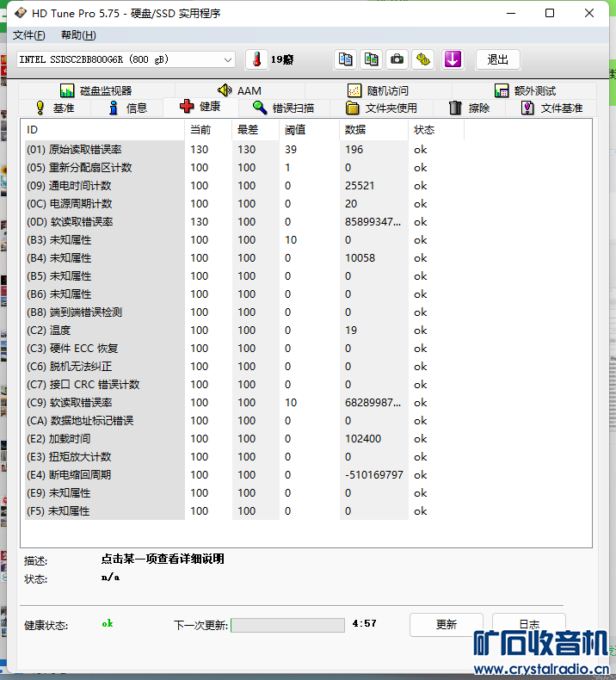This screenshot has height=680, width=616.
Task: Click the 更新 button
Action: tap(446, 625)
